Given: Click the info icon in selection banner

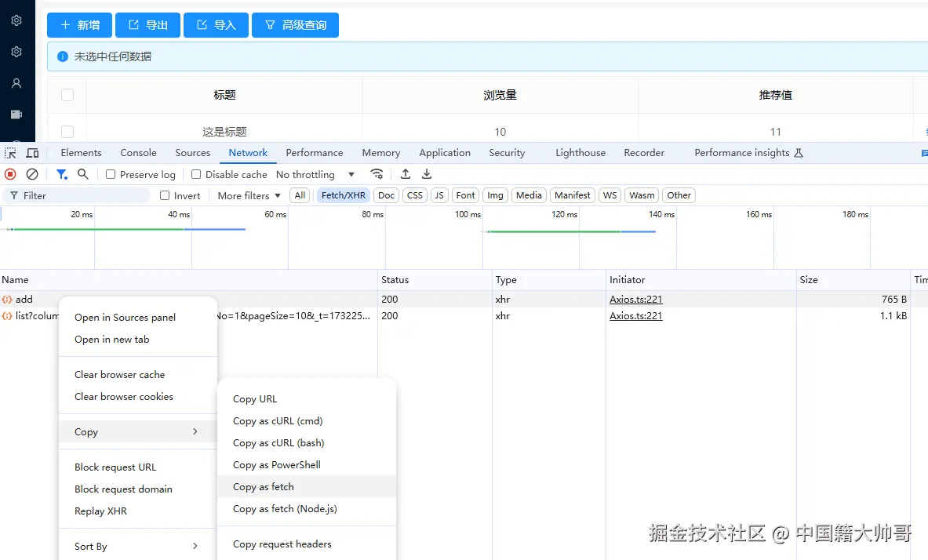Looking at the screenshot, I should [62, 56].
